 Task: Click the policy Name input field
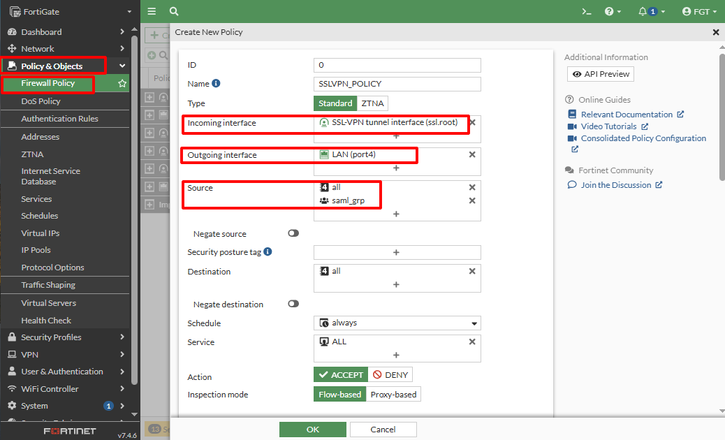(397, 84)
